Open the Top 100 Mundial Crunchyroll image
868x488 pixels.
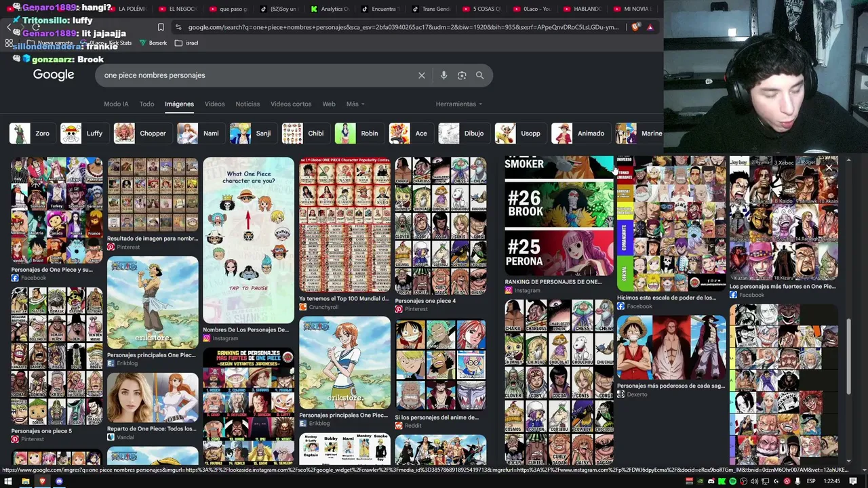(x=344, y=224)
